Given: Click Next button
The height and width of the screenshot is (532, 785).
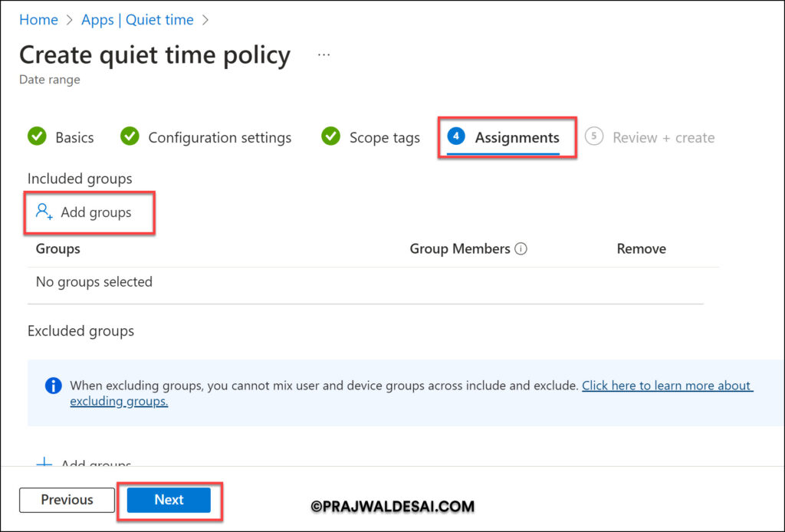Looking at the screenshot, I should (x=169, y=500).
